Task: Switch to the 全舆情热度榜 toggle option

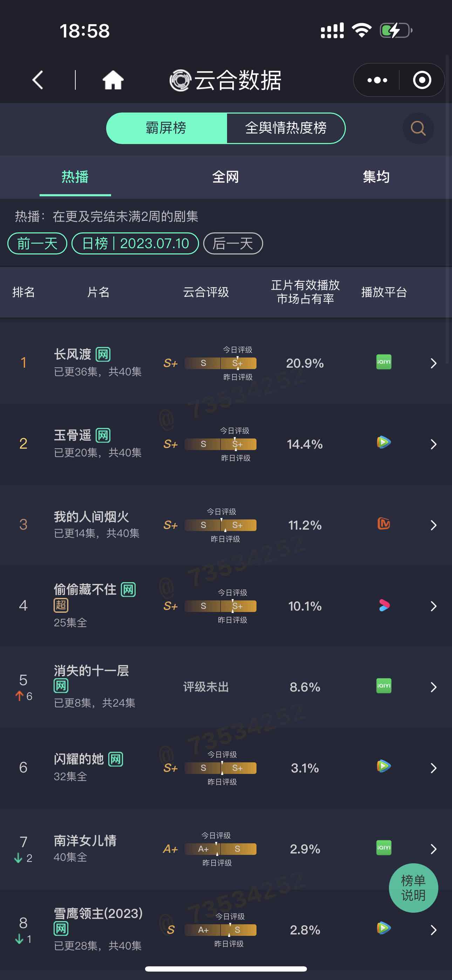Action: tap(286, 128)
